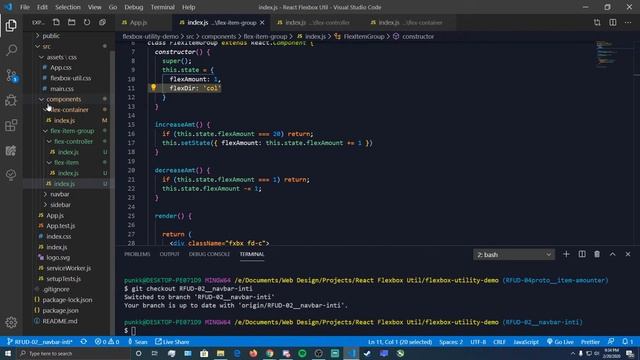The width and height of the screenshot is (640, 360).
Task: Open the File menu
Action: (24, 7)
